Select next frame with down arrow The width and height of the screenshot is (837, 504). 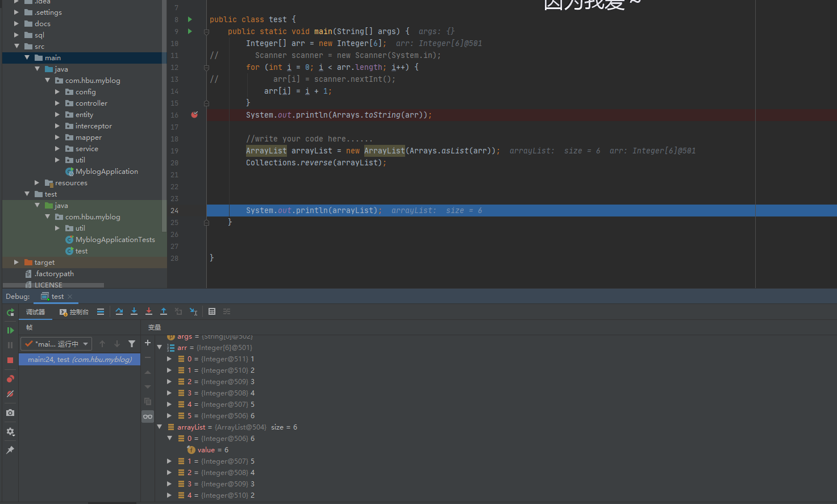tap(117, 344)
